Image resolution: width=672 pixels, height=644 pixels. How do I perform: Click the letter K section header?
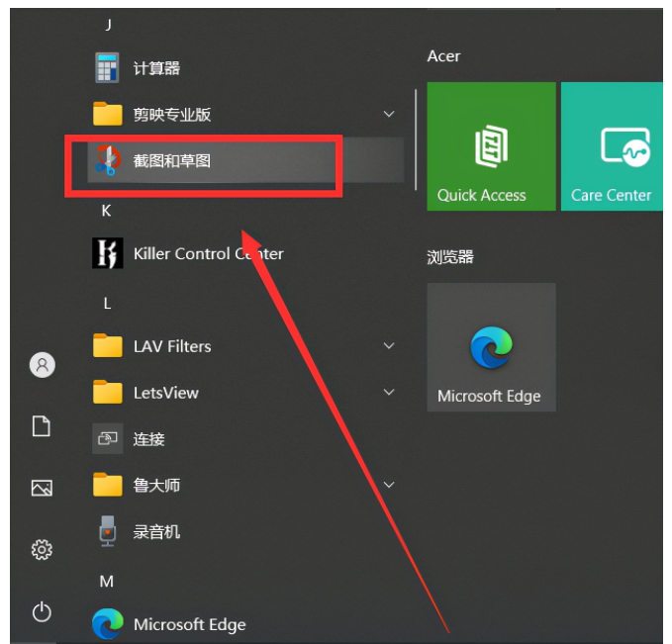point(107,211)
